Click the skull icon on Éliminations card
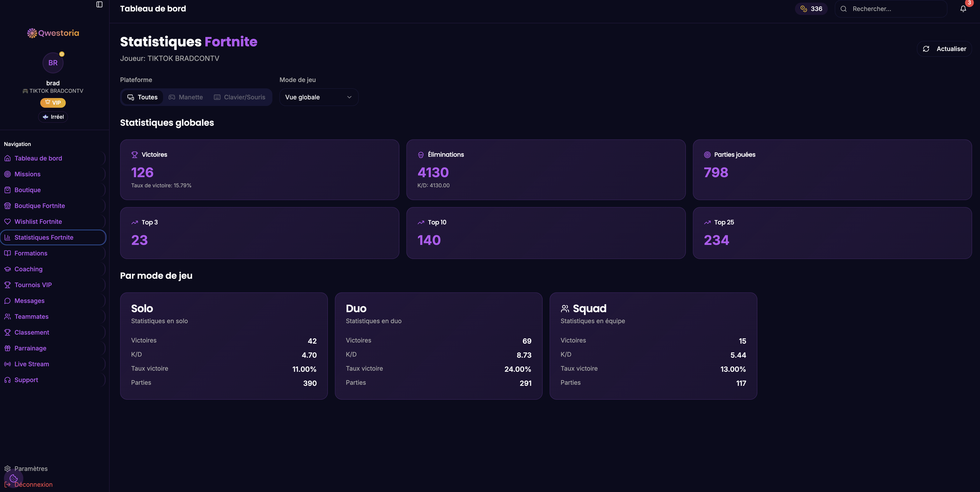980x492 pixels. (421, 155)
